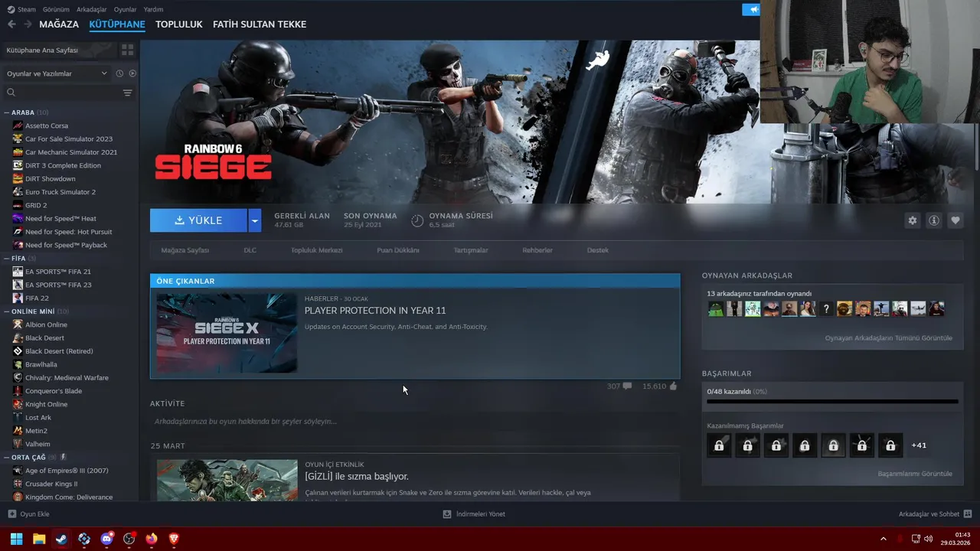Open Steam from the taskbar
The height and width of the screenshot is (551, 980).
tap(61, 539)
